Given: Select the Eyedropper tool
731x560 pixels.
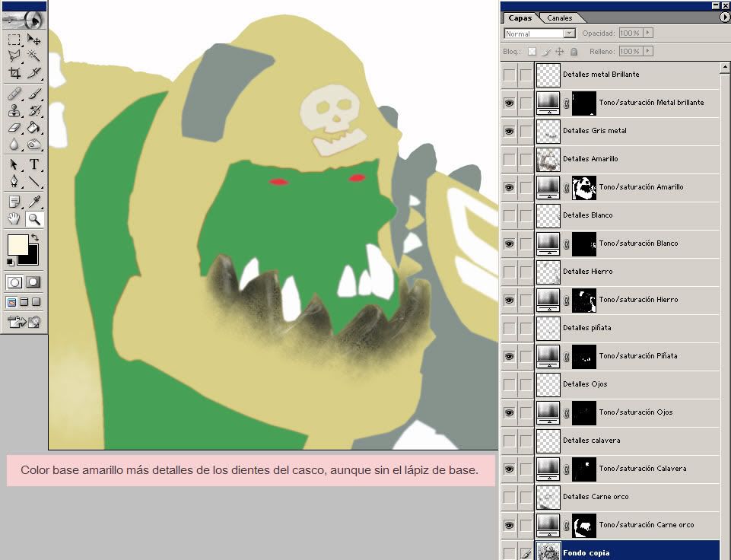Looking at the screenshot, I should pyautogui.click(x=33, y=202).
